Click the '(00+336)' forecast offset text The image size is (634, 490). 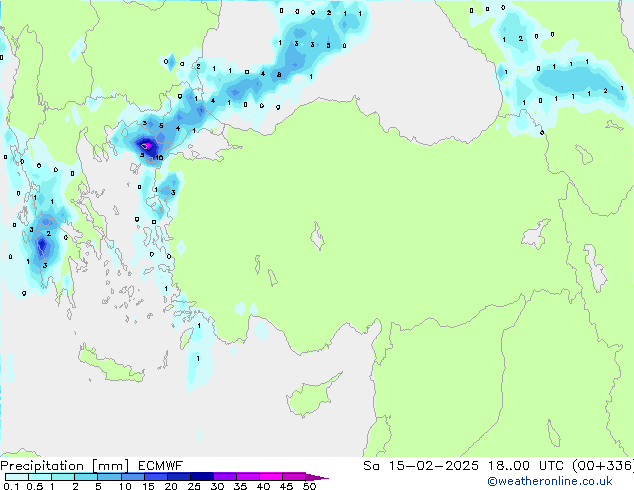[602, 466]
